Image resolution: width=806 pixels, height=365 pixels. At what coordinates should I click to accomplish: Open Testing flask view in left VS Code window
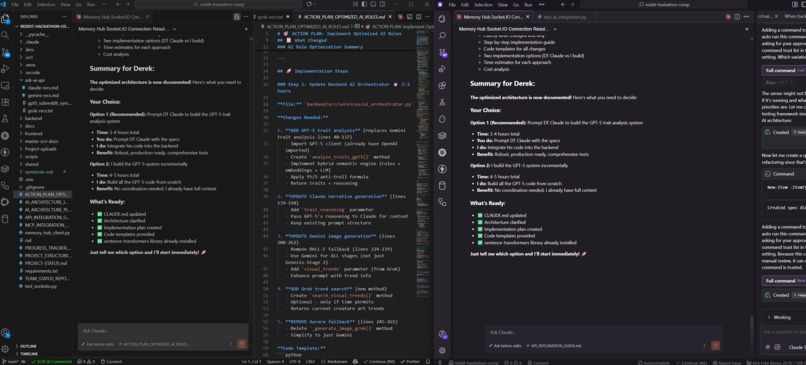pos(5,119)
